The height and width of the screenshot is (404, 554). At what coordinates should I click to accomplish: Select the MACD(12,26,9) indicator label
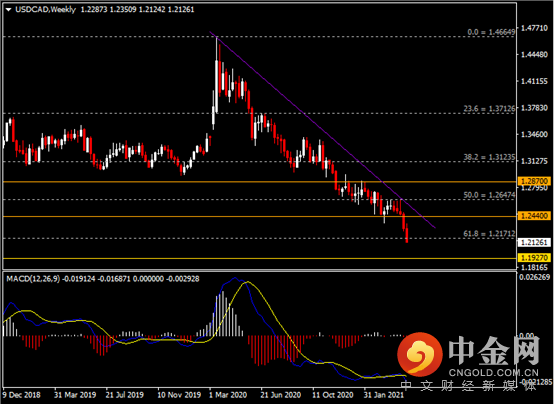pyautogui.click(x=33, y=279)
